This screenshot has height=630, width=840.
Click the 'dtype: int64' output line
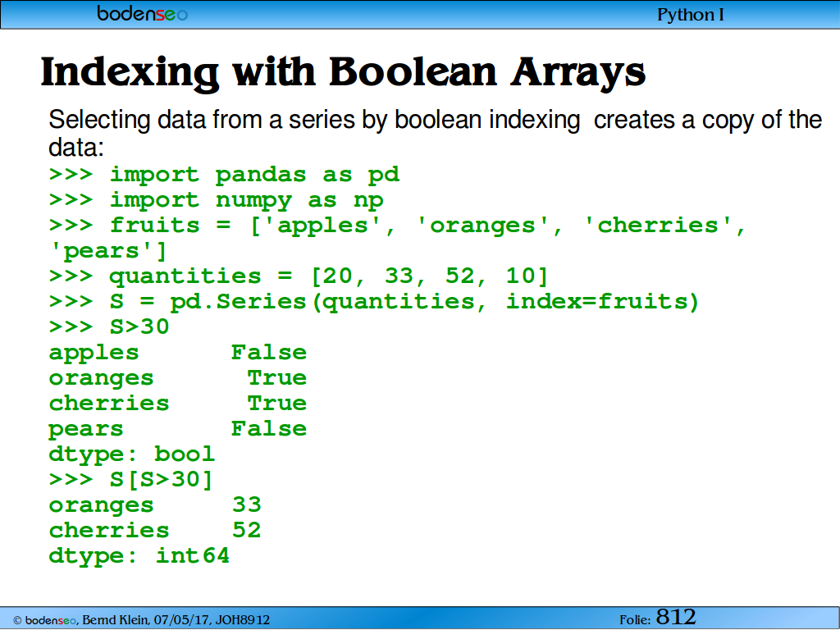139,556
